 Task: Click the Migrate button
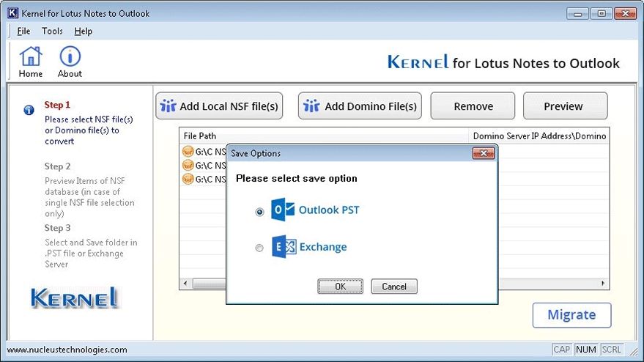point(571,315)
